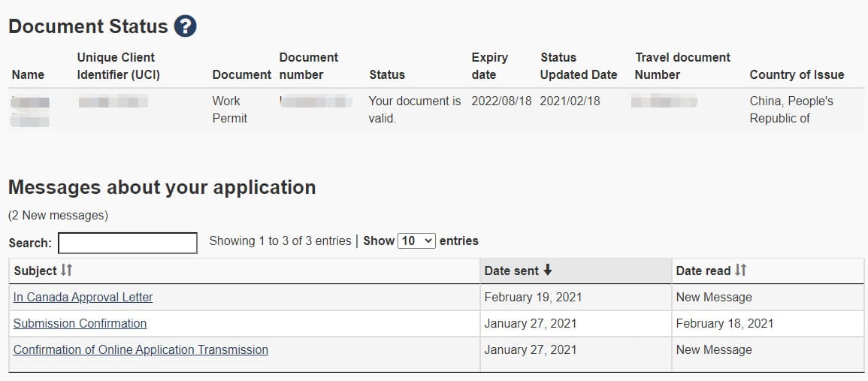The height and width of the screenshot is (381, 868).
Task: Click the sort arrows beside Date read
Action: 740,271
